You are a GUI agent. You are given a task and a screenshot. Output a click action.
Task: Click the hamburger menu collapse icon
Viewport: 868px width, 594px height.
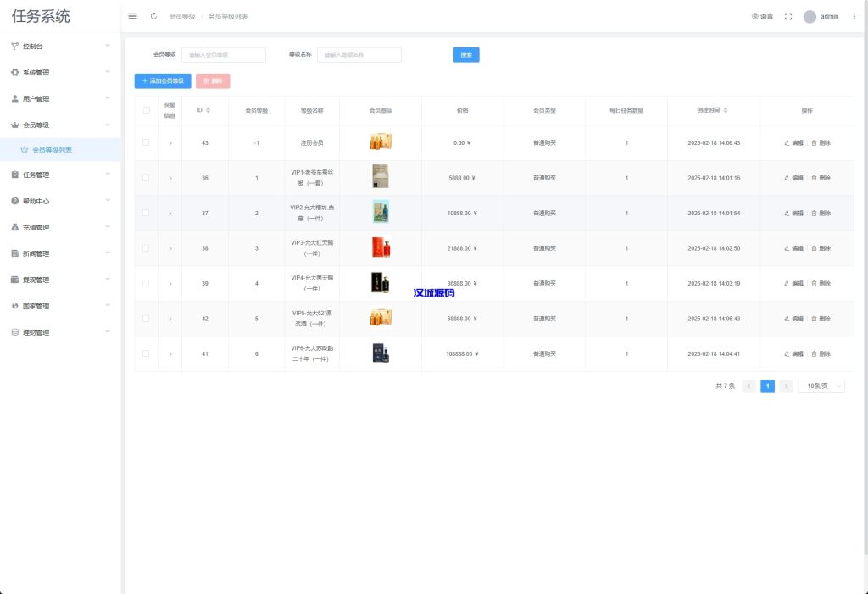point(132,16)
